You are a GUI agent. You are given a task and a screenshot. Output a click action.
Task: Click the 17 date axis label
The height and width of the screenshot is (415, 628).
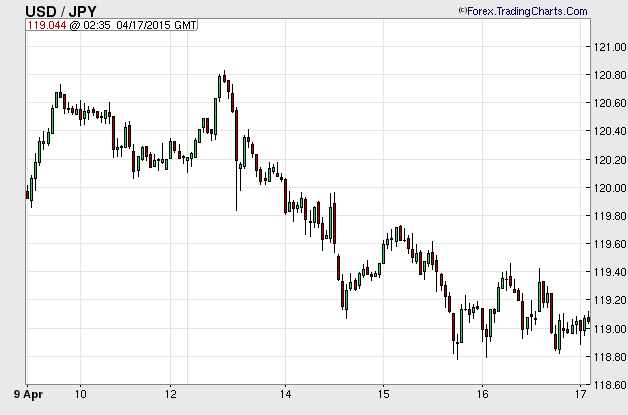581,394
